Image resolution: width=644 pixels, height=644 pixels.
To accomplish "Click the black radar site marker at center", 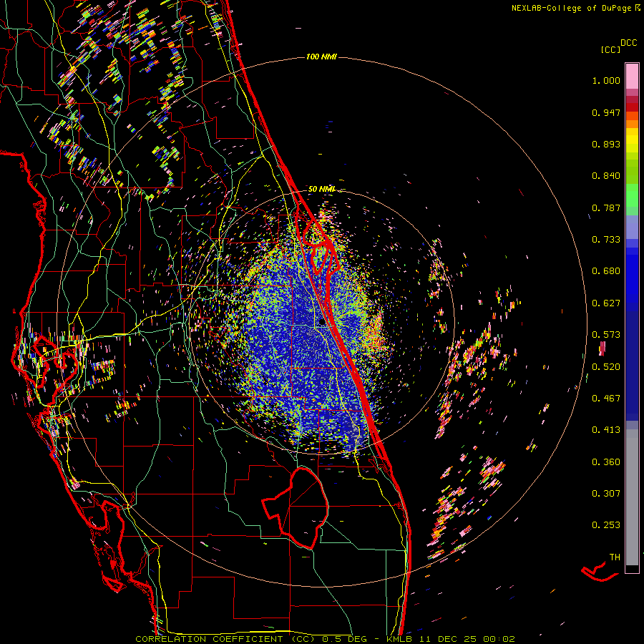I will point(323,323).
